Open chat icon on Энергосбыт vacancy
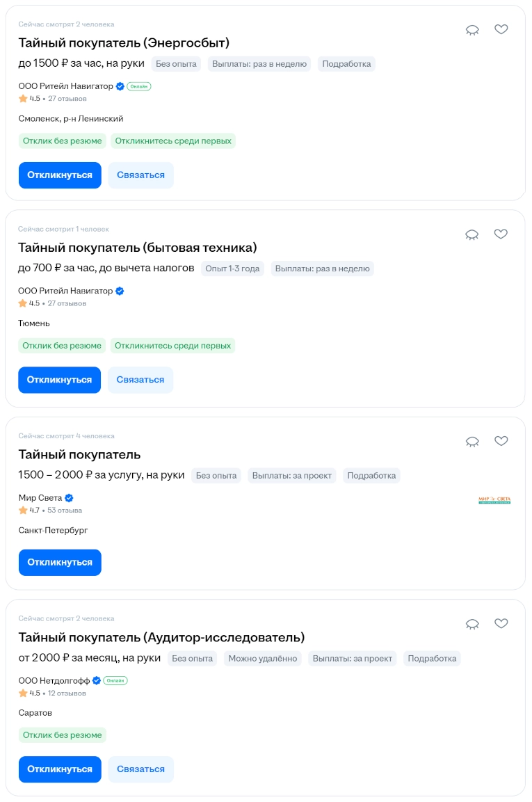The height and width of the screenshot is (802, 532). (x=472, y=30)
